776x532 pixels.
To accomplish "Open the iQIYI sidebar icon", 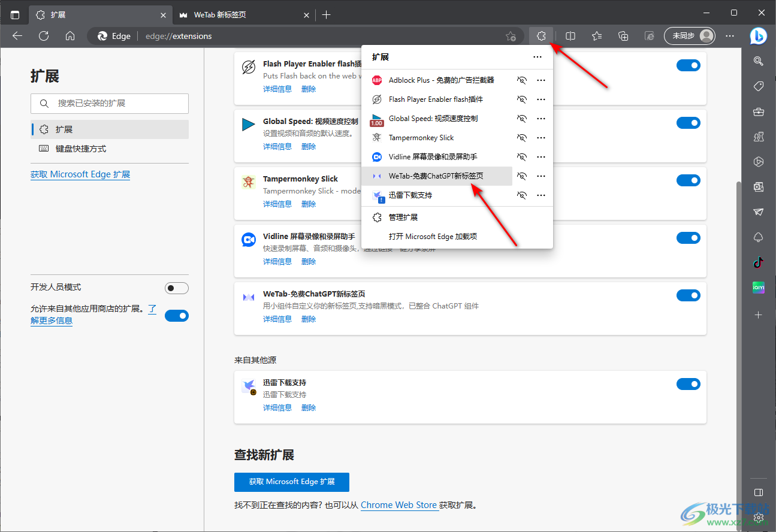I will (x=759, y=288).
